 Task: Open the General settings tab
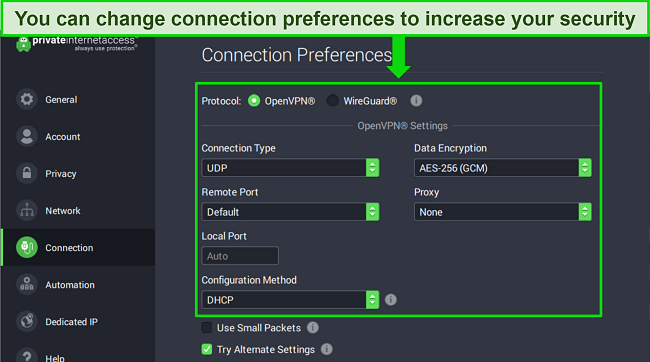pos(78,100)
